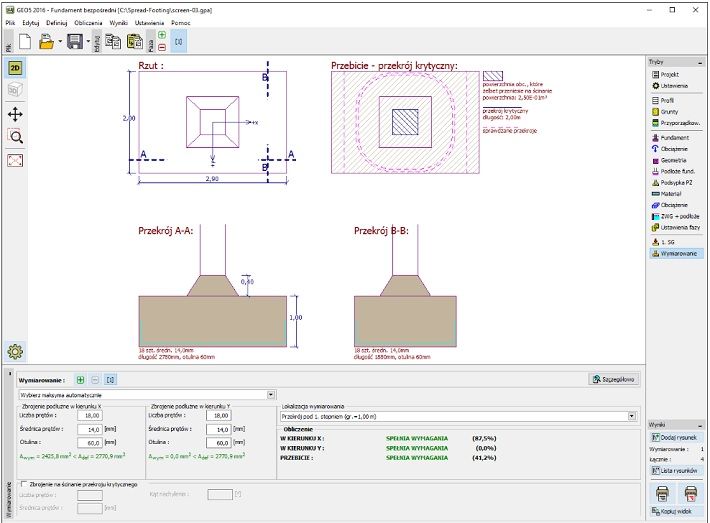Open the Ustawienia fazy mode

point(676,227)
